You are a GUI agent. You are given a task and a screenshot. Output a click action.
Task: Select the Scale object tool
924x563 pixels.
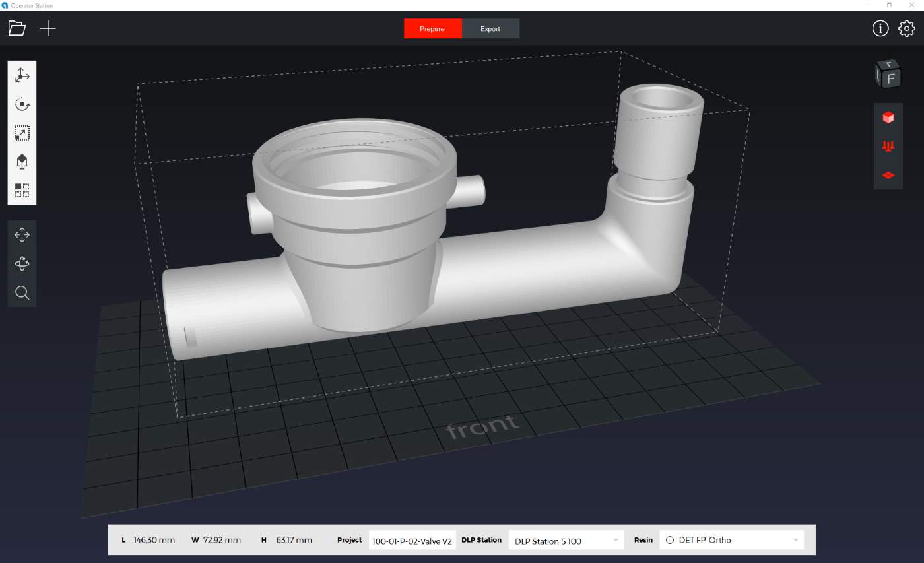22,133
